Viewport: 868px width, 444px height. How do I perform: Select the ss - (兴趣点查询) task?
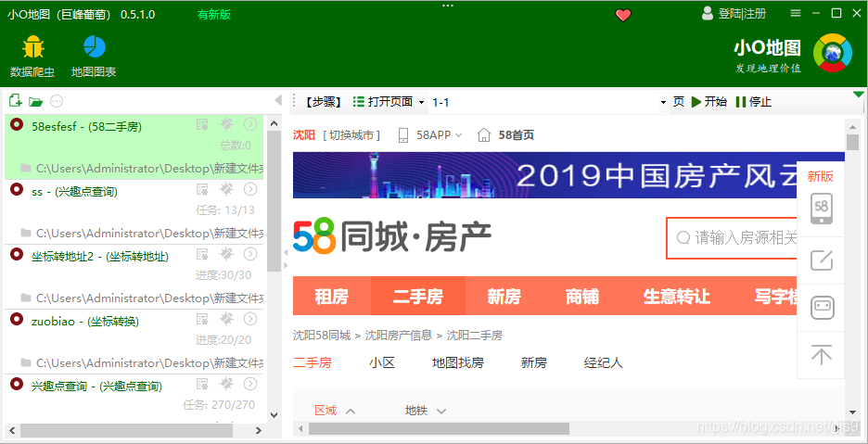[75, 192]
